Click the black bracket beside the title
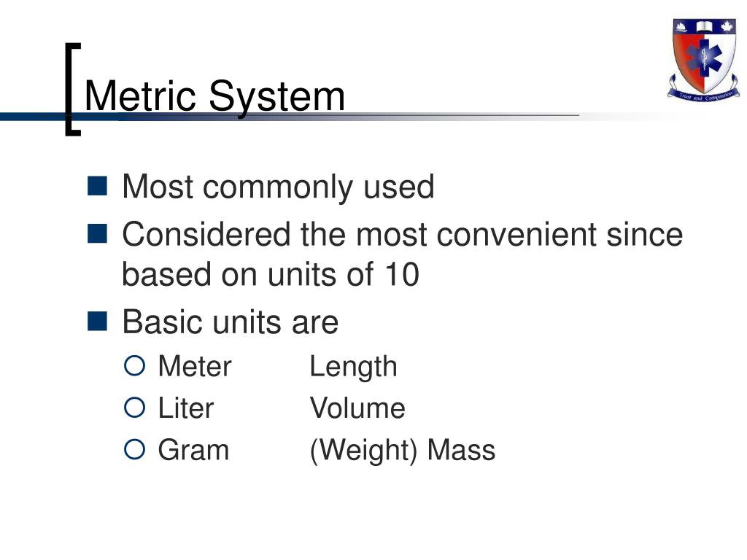This screenshot has height=560, width=747. pos(73,90)
